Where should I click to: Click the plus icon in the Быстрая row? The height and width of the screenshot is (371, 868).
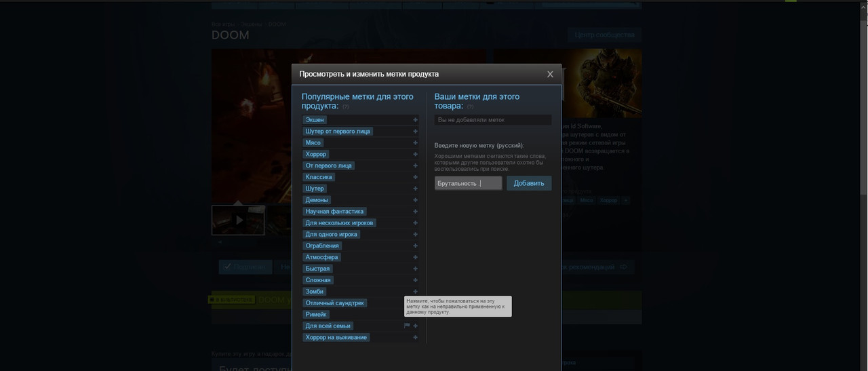click(x=416, y=269)
